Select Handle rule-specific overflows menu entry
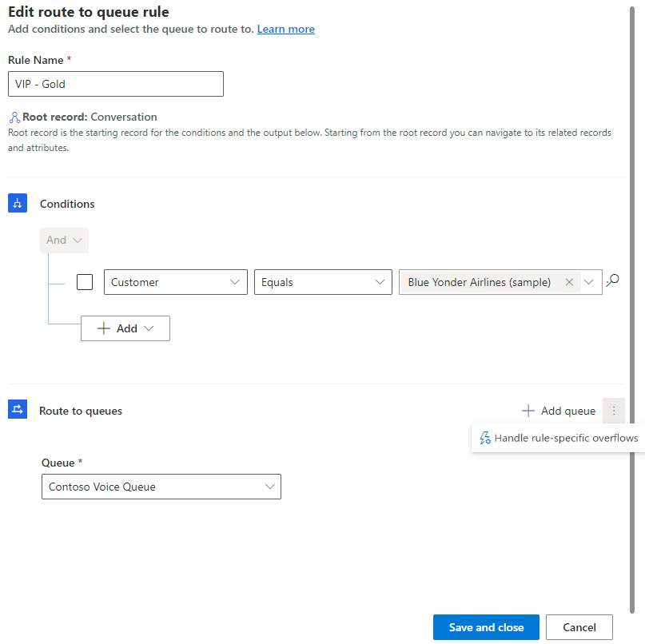The width and height of the screenshot is (645, 644). 565,438
